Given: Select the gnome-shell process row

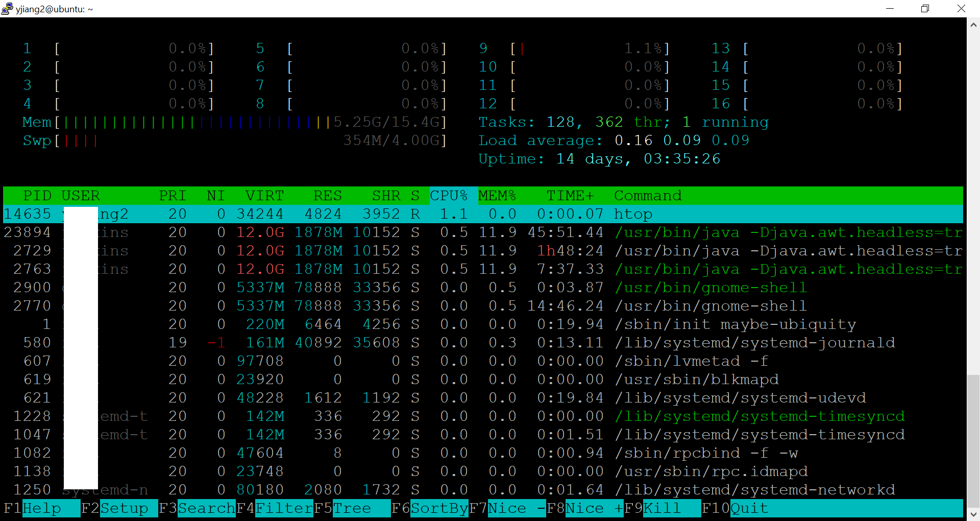Looking at the screenshot, I should [x=357, y=287].
